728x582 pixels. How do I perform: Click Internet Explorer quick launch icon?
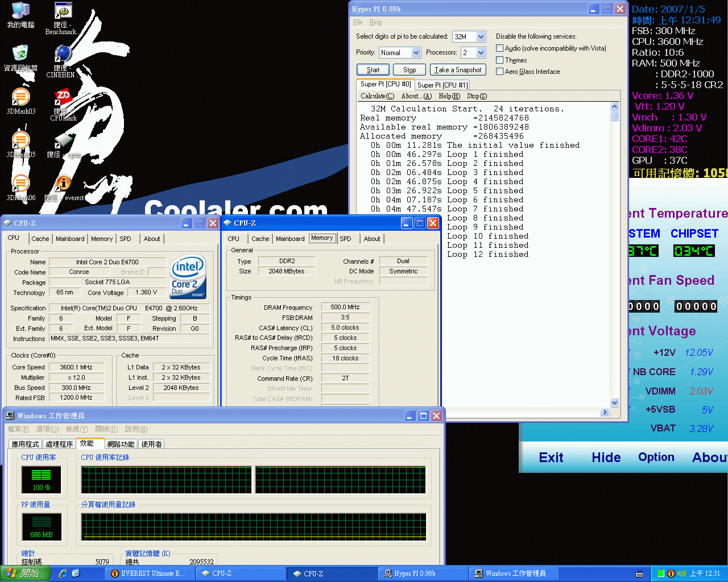(x=63, y=573)
